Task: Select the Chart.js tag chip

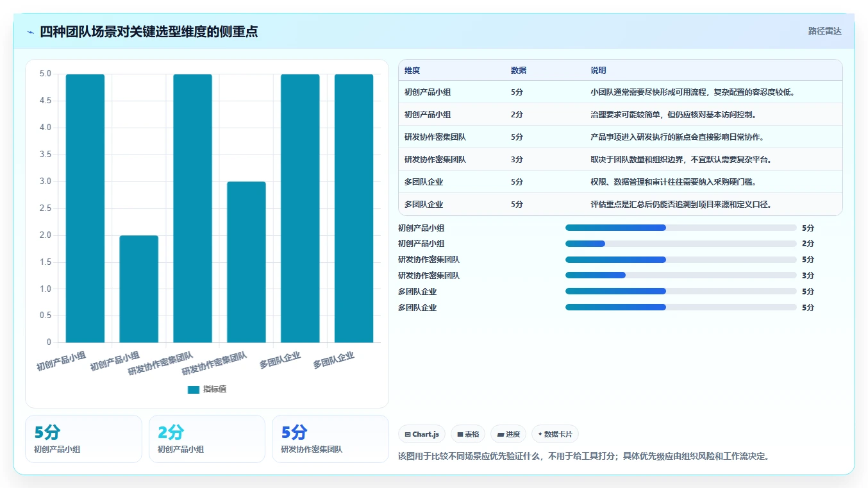Action: click(422, 434)
